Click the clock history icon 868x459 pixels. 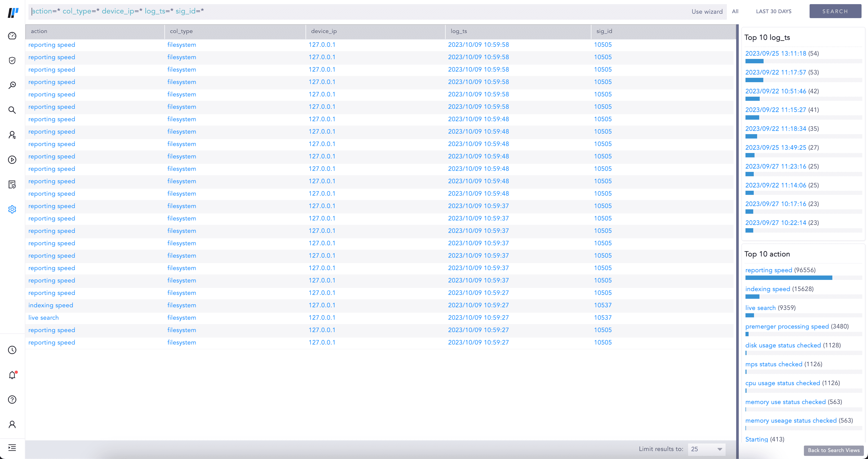(x=12, y=350)
